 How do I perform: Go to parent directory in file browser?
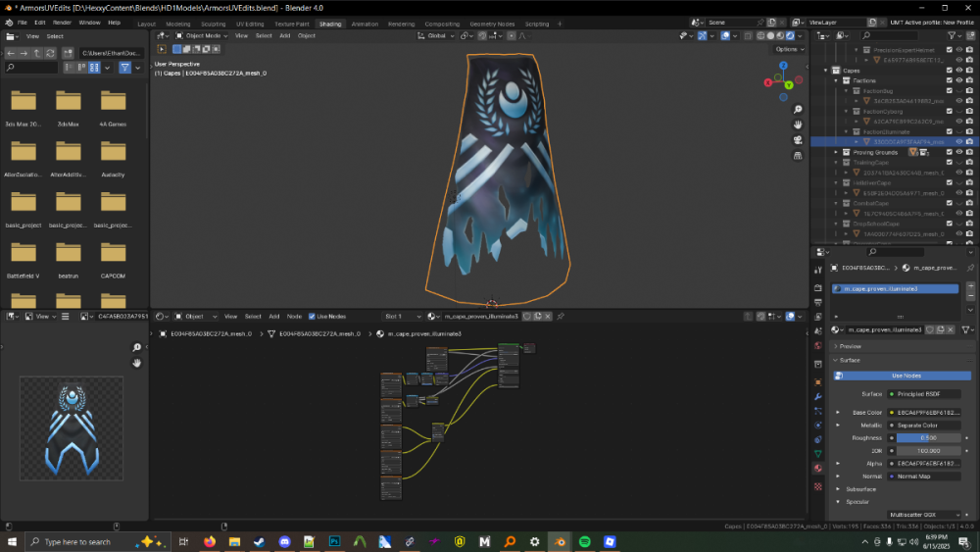pyautogui.click(x=37, y=53)
